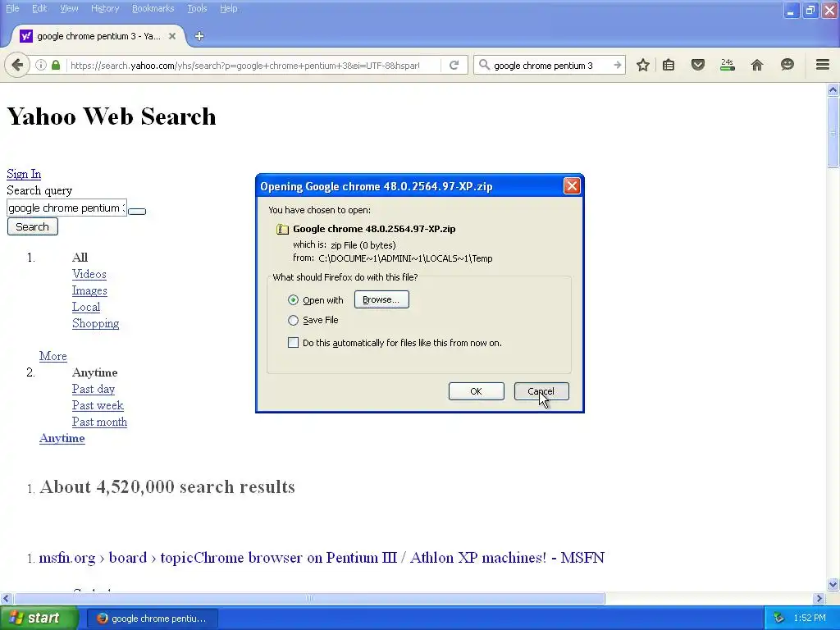Click the All results filter text

point(80,258)
